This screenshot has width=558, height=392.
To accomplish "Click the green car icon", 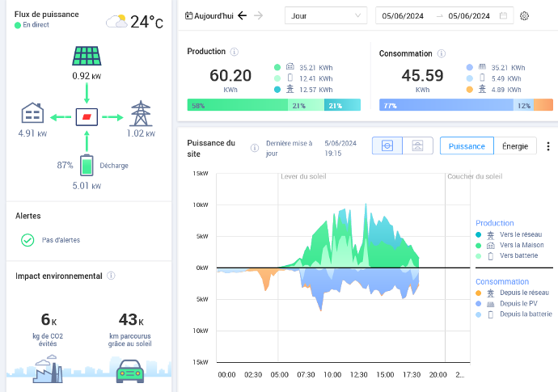I will [x=130, y=371].
